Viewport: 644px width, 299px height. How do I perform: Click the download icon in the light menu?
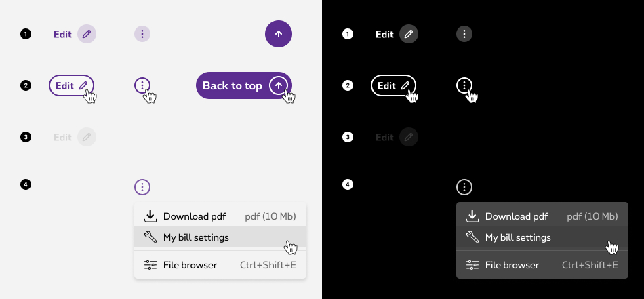click(150, 216)
